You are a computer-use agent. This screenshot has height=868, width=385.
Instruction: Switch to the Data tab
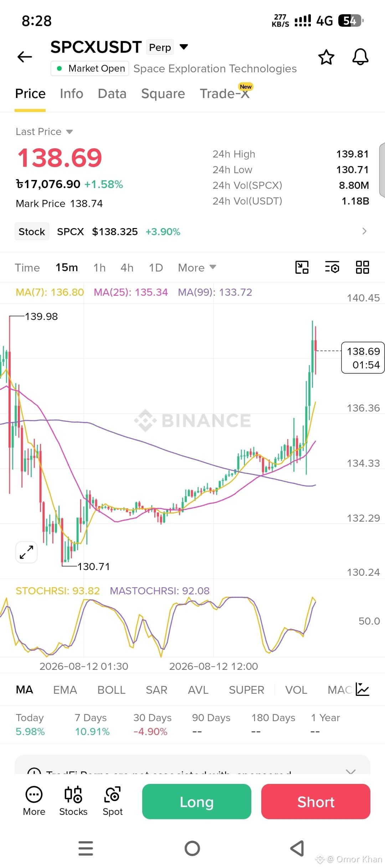tap(112, 94)
